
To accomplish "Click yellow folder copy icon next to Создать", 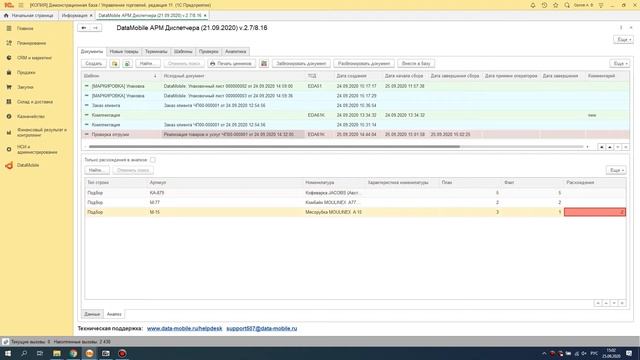I will [x=115, y=64].
